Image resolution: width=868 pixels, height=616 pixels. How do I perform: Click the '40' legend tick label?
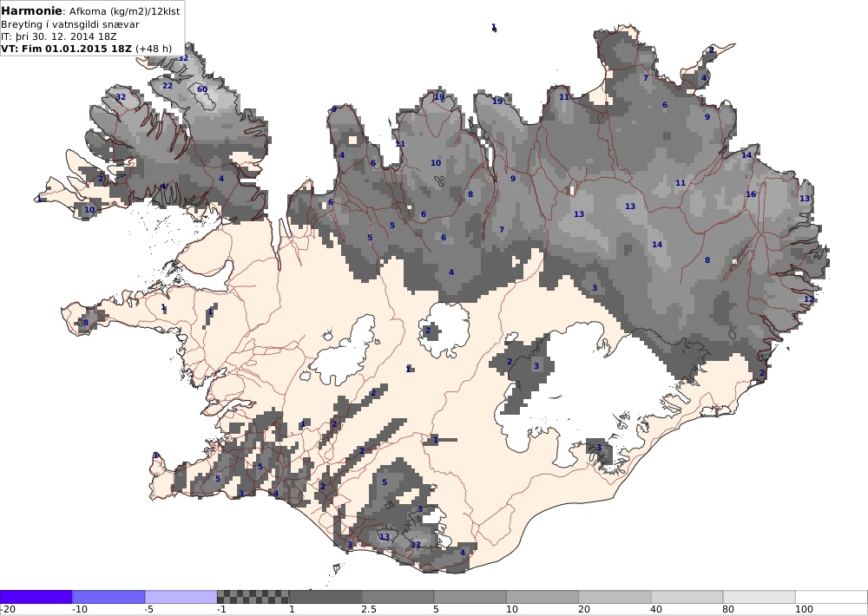click(x=658, y=609)
